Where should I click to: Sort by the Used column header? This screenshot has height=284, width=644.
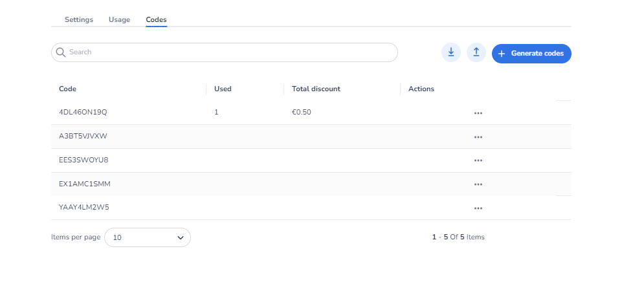(223, 89)
